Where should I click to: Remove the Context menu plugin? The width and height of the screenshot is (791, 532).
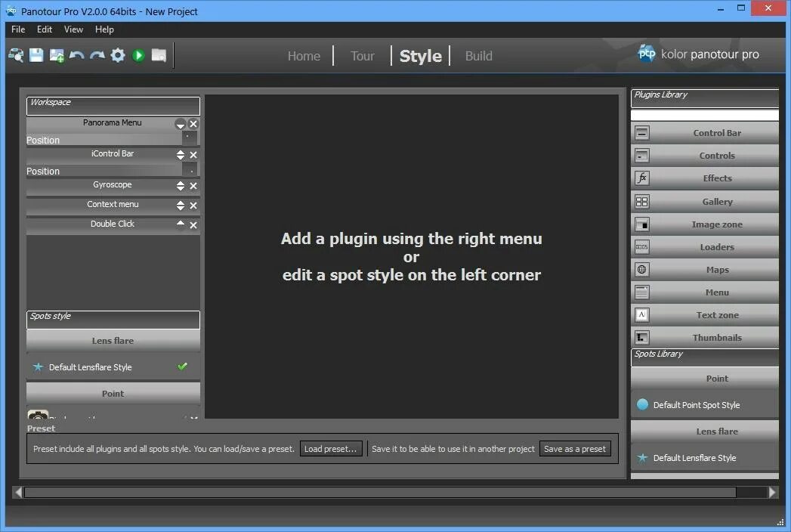[x=193, y=206]
